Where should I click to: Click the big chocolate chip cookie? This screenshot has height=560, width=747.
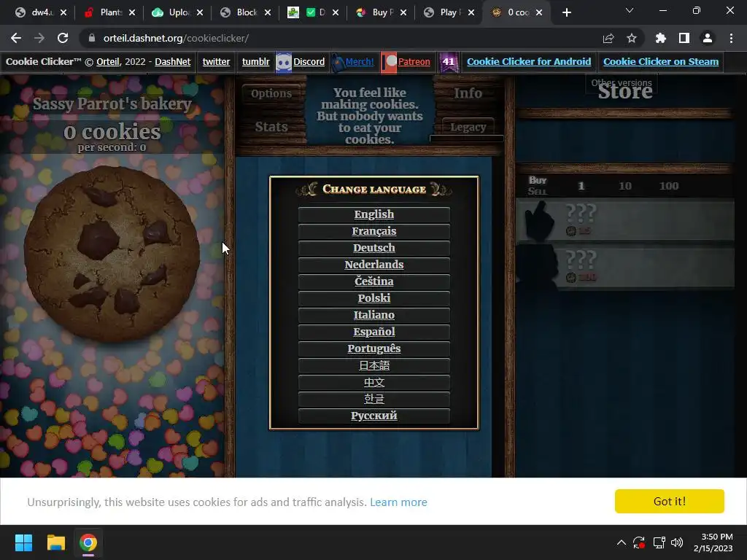112,254
